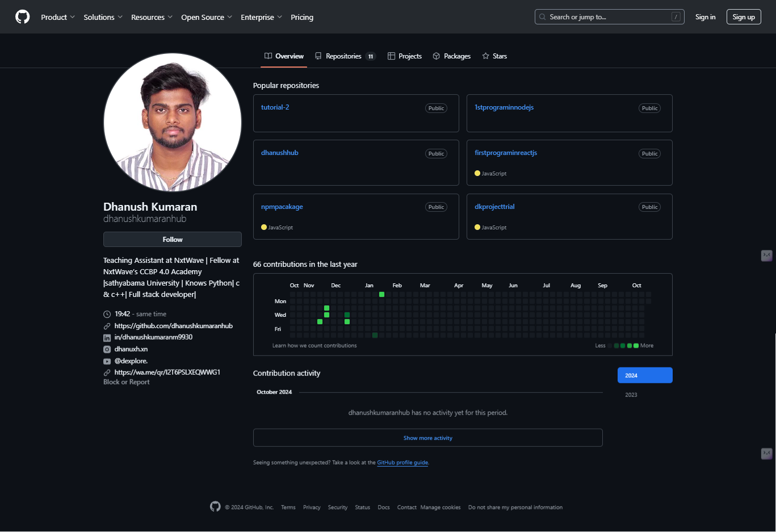Click yellow JavaScript dot on npmpacakage card

(264, 227)
